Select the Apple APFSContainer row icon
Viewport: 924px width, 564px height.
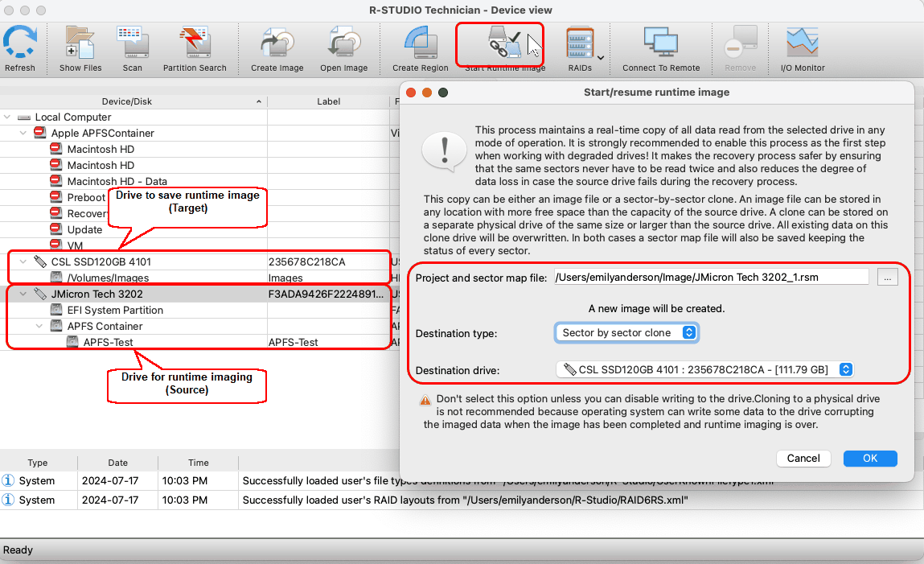(x=40, y=133)
